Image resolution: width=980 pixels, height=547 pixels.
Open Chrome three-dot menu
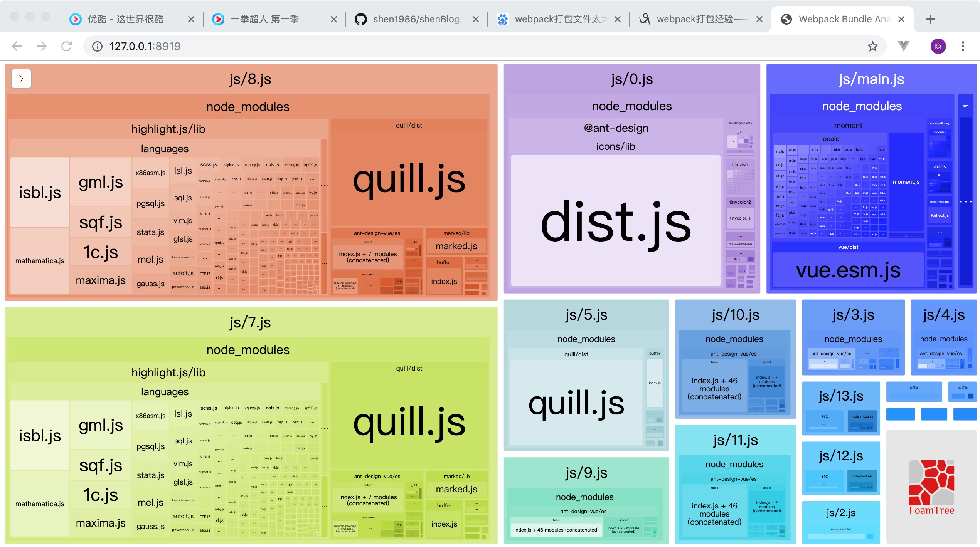963,46
